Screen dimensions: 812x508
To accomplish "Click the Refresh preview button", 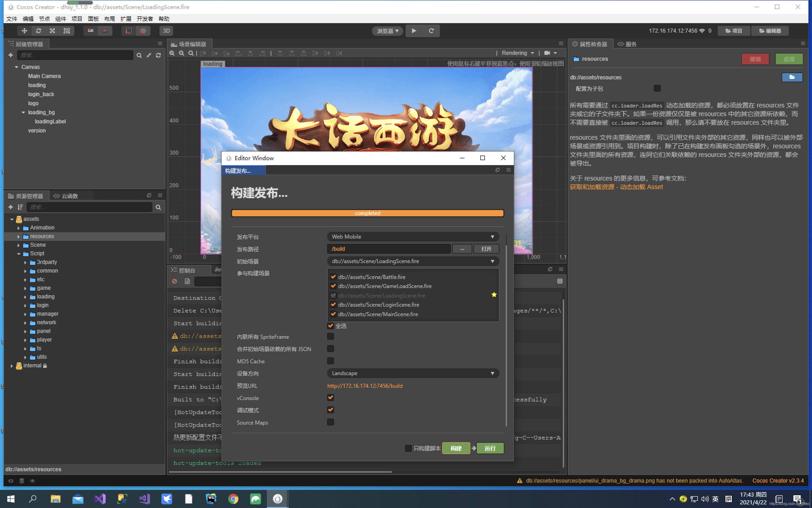I will (431, 31).
